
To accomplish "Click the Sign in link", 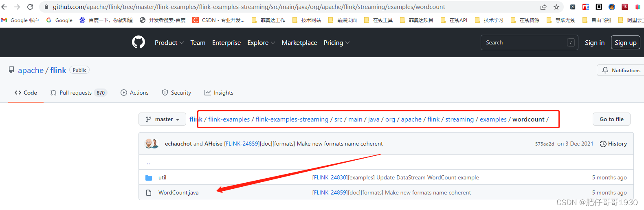I will pyautogui.click(x=595, y=42).
